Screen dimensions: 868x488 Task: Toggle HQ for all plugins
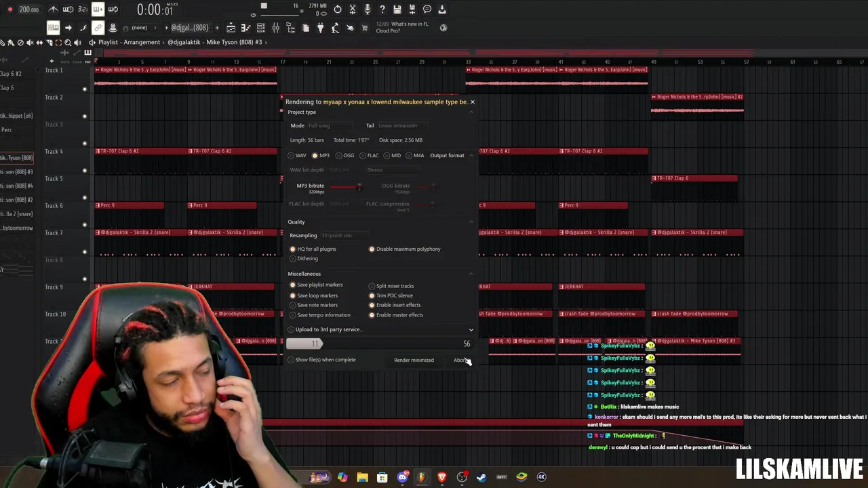point(313,249)
